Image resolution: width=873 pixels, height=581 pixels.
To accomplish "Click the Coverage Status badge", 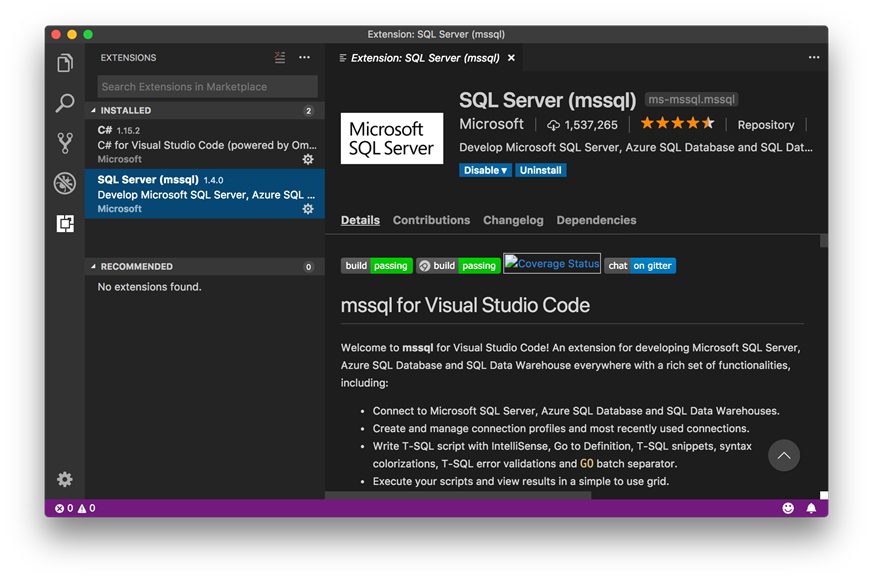I will 552,264.
